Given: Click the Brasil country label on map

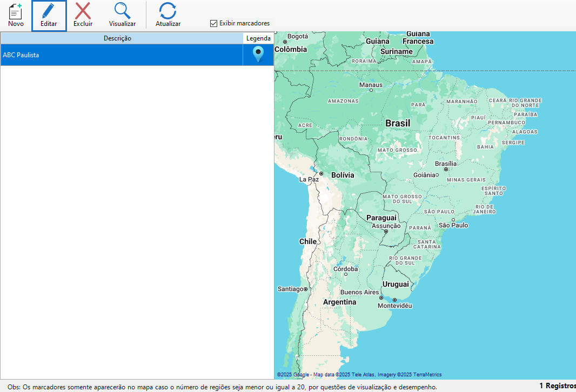Looking at the screenshot, I should pyautogui.click(x=398, y=123).
